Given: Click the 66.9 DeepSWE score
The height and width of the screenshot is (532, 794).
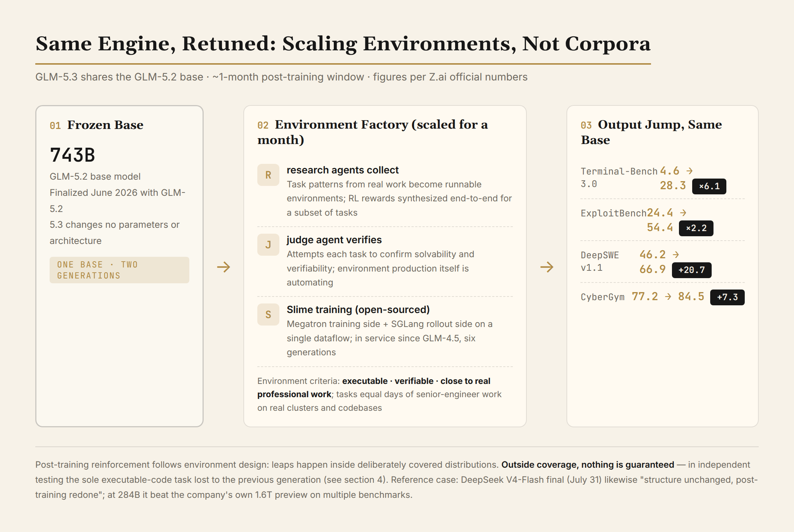Looking at the screenshot, I should pos(652,269).
